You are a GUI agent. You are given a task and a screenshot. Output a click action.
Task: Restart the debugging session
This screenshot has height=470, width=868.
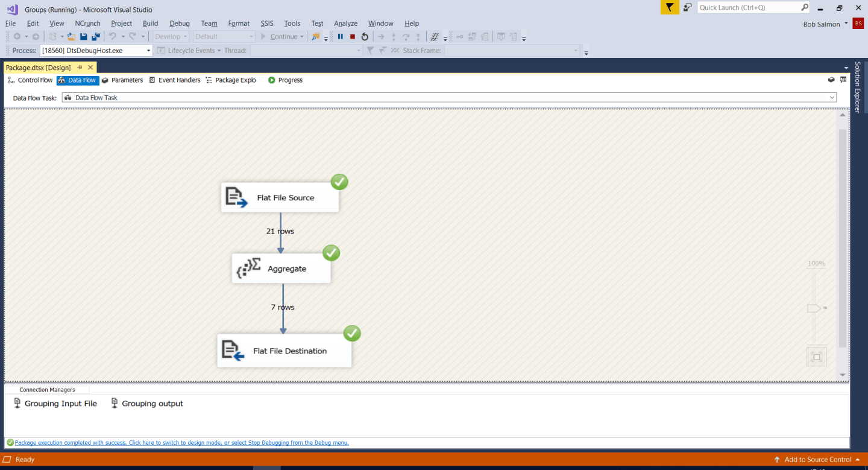[365, 37]
